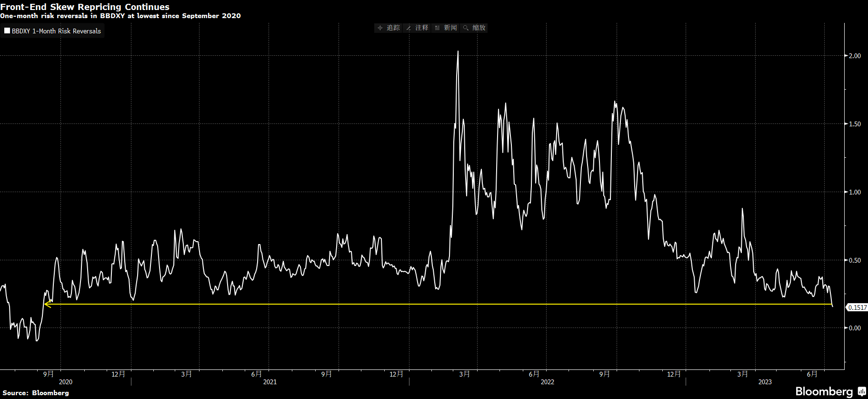Click the chart title 'Front-End Skew Repricing Continues'

(x=85, y=7)
